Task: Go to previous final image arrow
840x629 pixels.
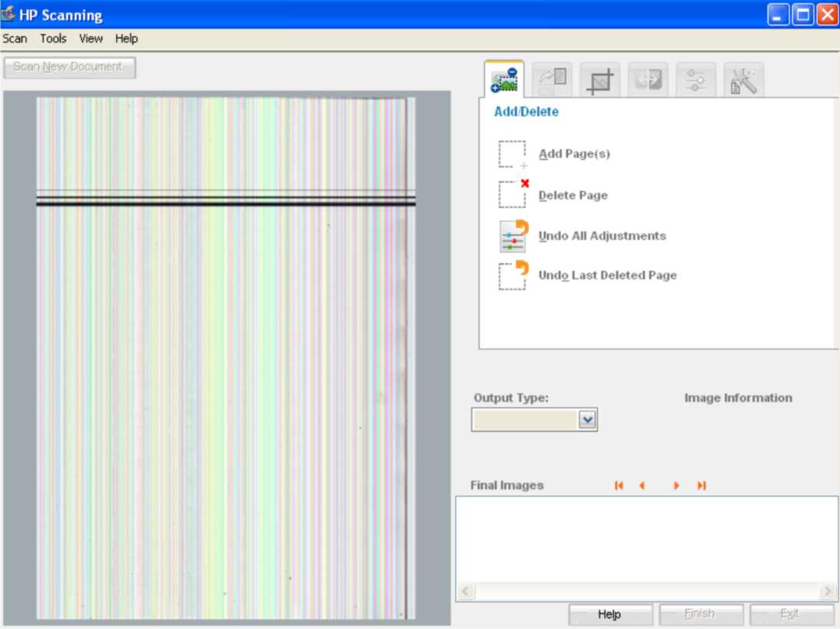Action: point(641,485)
